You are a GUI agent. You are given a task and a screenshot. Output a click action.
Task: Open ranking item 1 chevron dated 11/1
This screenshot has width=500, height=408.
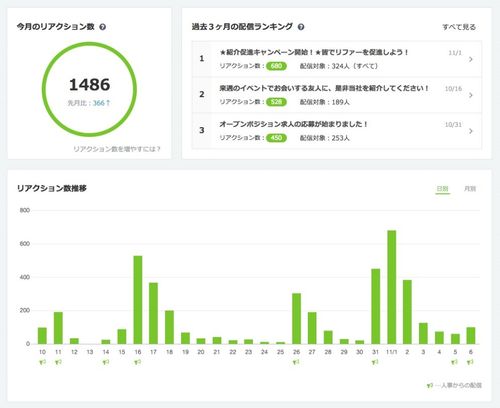[471, 59]
